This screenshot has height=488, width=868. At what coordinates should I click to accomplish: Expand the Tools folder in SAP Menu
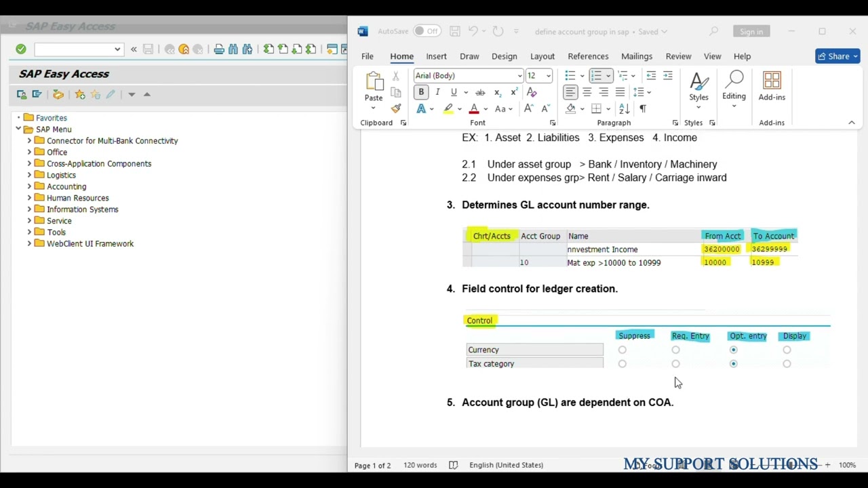pos(29,232)
